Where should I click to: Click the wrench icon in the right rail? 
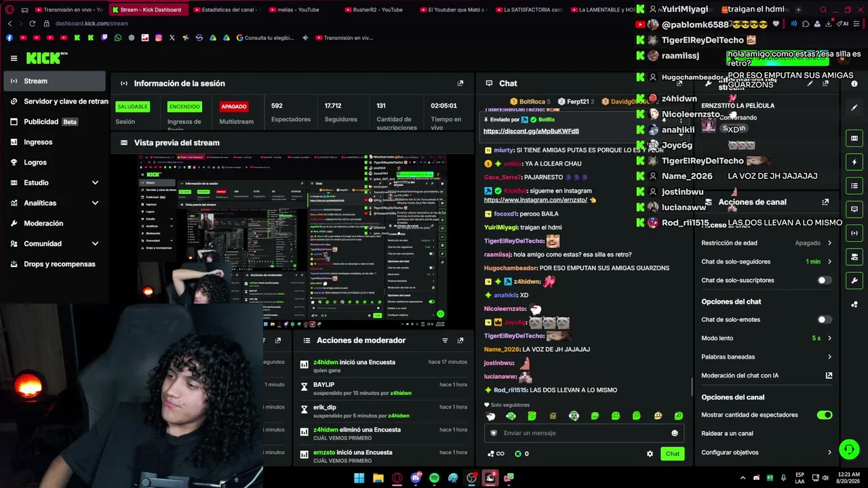tap(854, 281)
